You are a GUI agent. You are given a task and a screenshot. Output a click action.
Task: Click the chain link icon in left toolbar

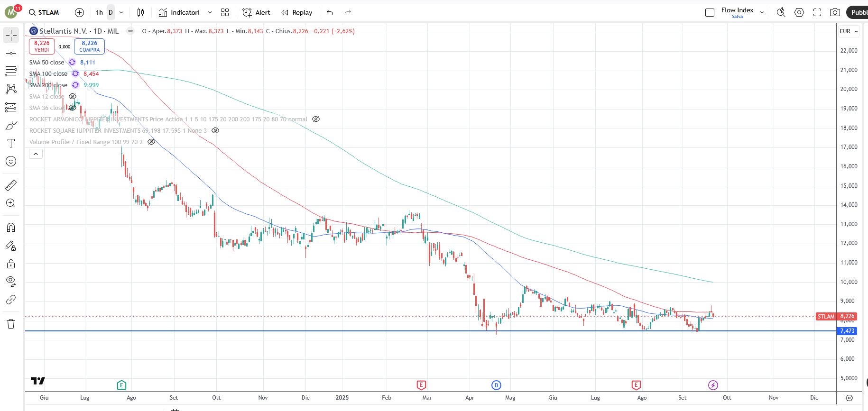pyautogui.click(x=11, y=300)
